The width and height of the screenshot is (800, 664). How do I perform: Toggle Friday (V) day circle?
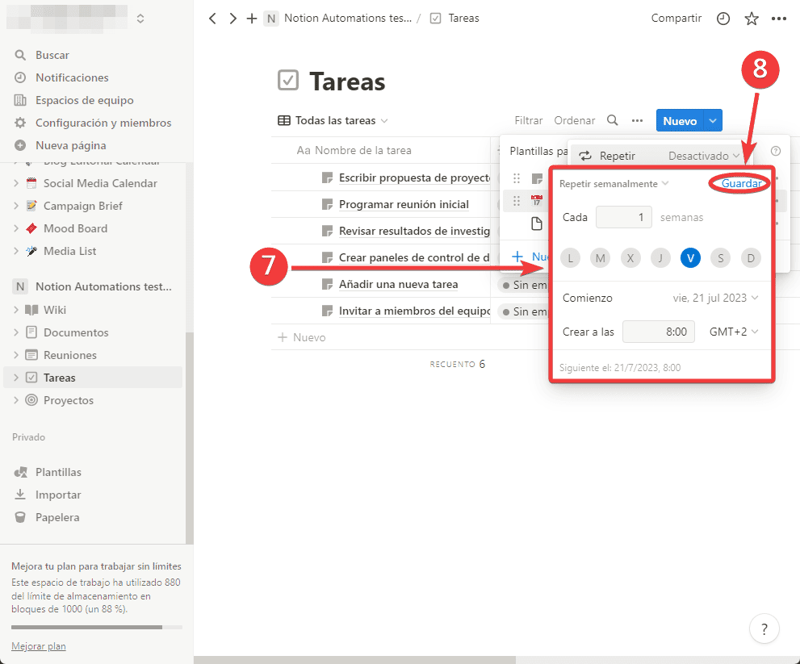690,258
